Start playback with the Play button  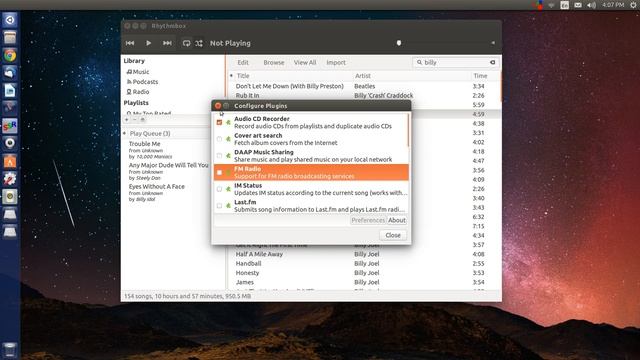tap(149, 43)
